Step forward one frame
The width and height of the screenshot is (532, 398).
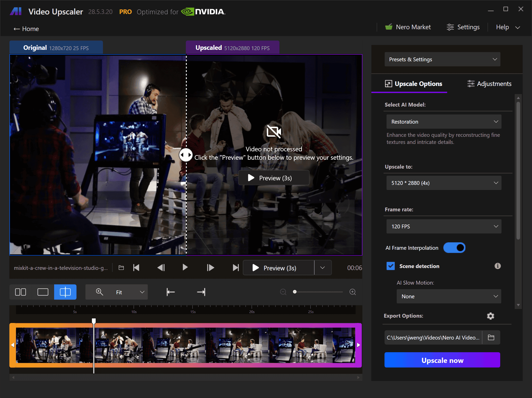click(210, 268)
